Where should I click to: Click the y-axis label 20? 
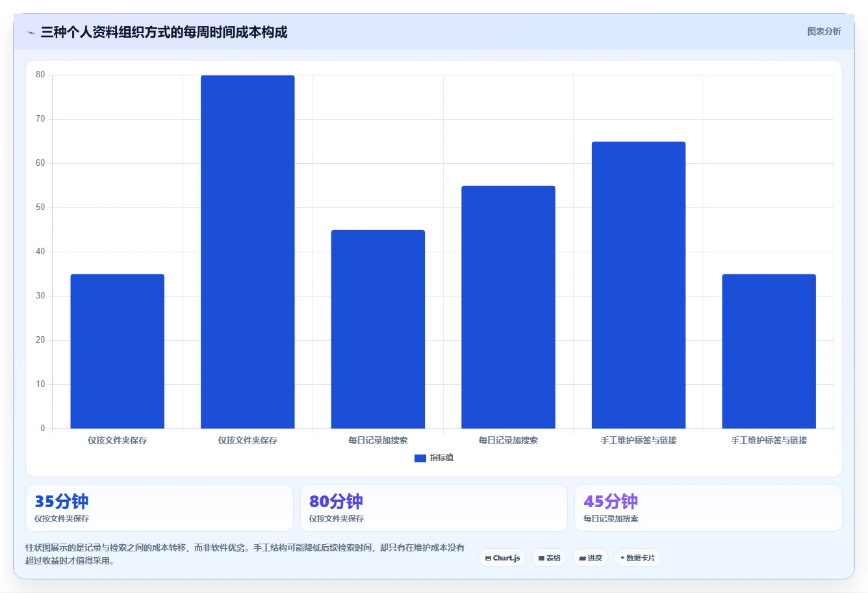tap(40, 340)
